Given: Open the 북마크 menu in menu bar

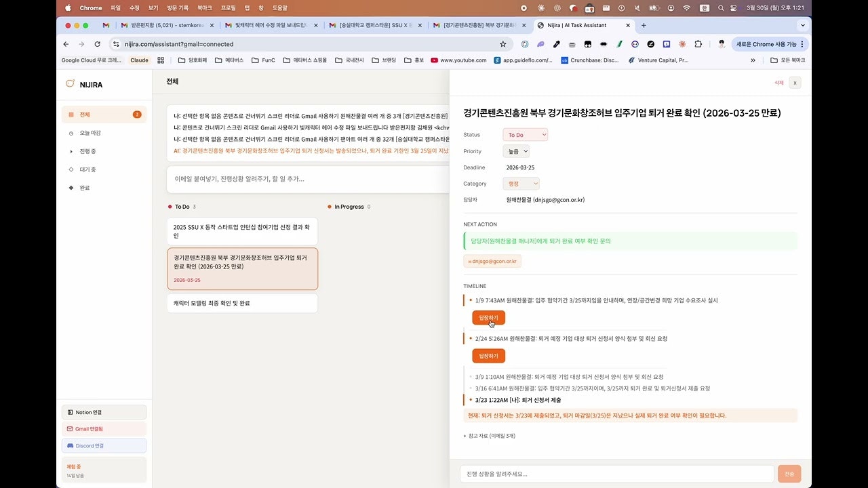Looking at the screenshot, I should pyautogui.click(x=204, y=7).
